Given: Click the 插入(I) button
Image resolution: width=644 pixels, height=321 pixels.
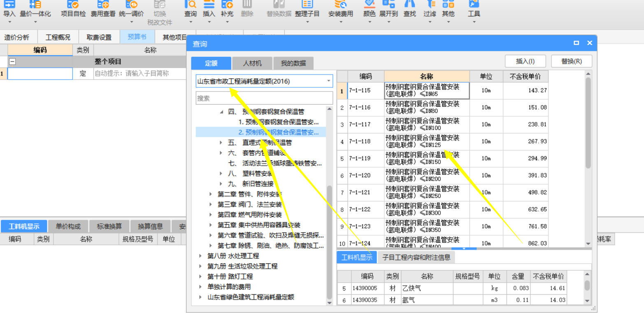Looking at the screenshot, I should (525, 61).
